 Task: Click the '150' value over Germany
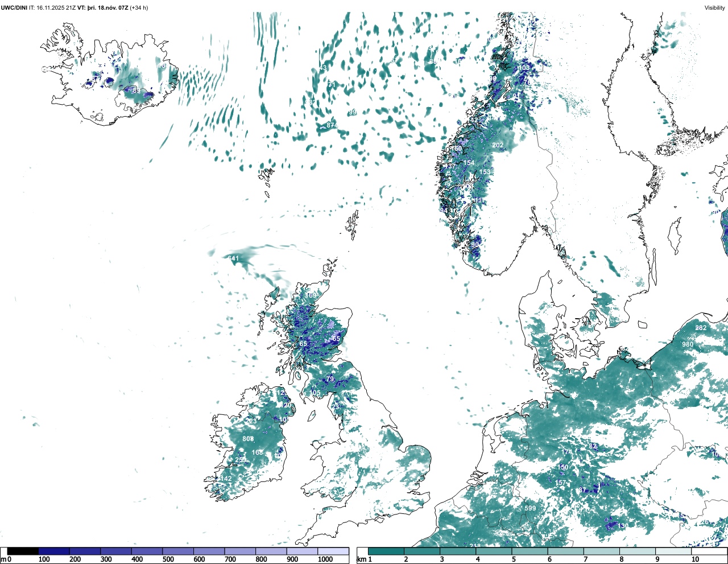pyautogui.click(x=562, y=467)
